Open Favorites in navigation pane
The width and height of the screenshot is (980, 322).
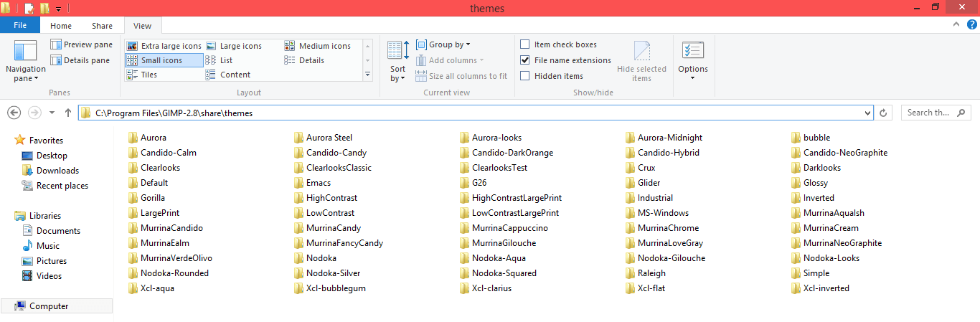tap(46, 141)
